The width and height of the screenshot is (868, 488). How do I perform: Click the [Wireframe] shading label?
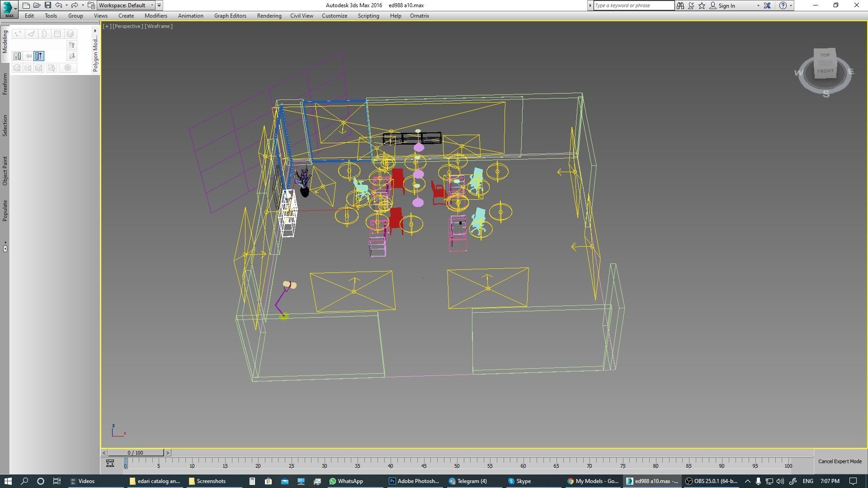coord(159,26)
